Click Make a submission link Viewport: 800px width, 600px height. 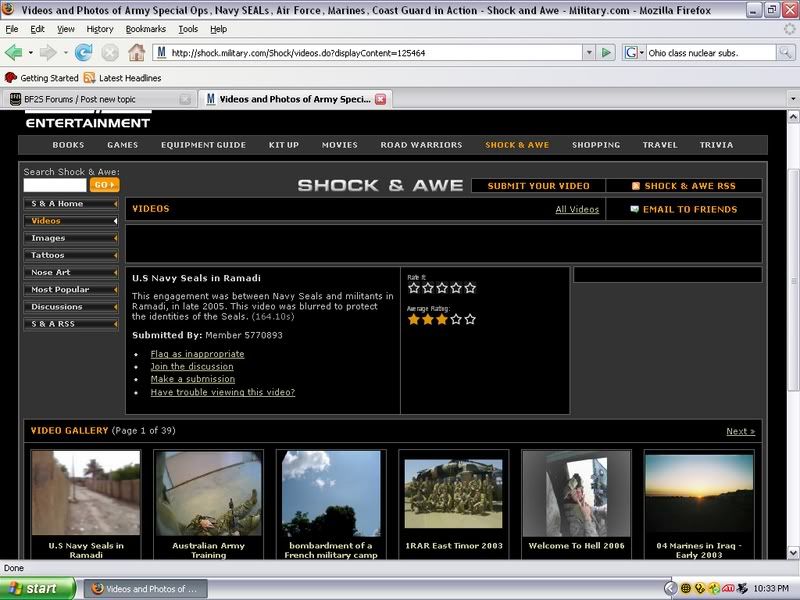coord(193,379)
